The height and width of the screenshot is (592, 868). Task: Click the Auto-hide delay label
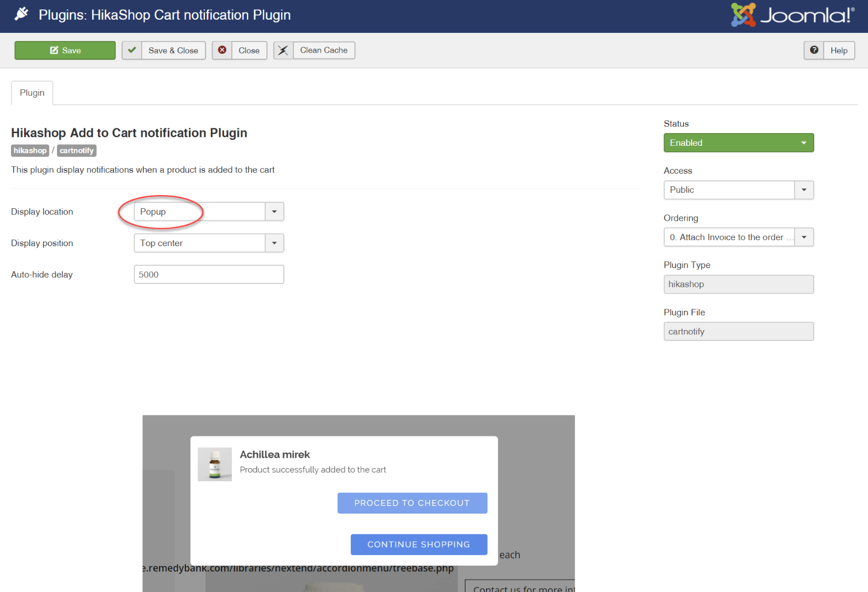(x=42, y=275)
